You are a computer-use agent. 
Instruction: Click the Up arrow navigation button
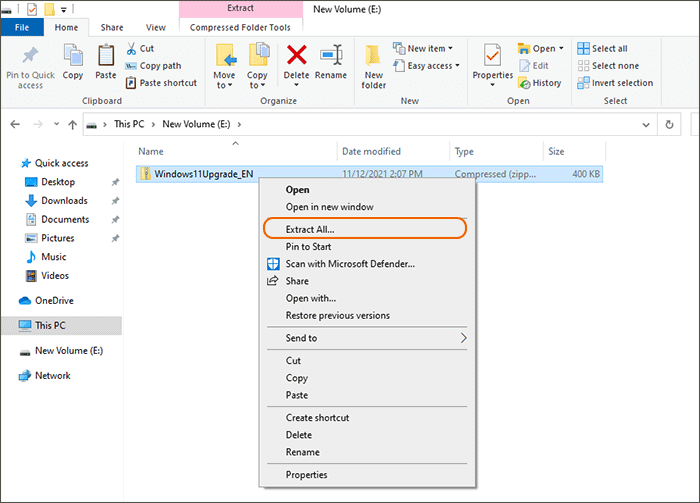pos(71,125)
